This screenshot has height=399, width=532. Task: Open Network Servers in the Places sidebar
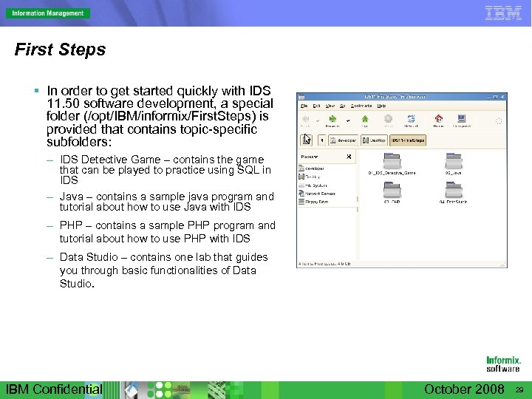pyautogui.click(x=316, y=194)
